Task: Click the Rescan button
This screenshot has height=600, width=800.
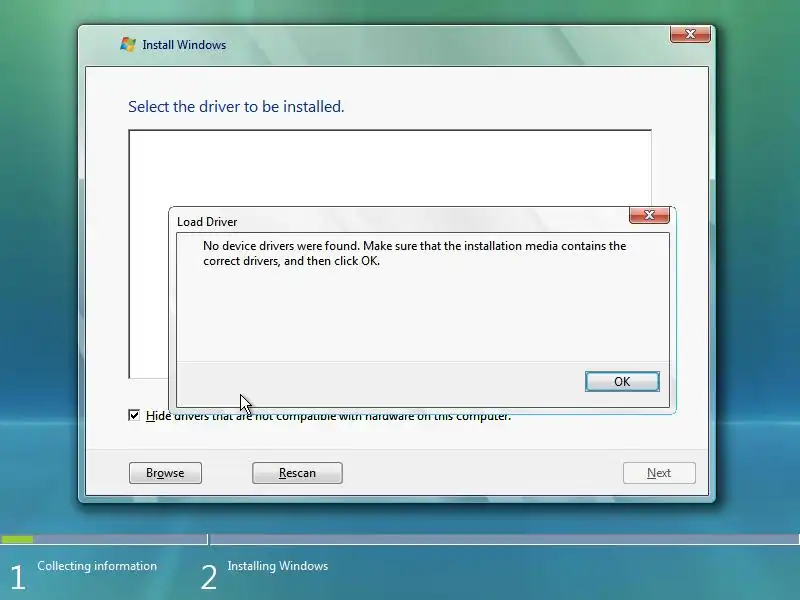Action: click(x=297, y=473)
